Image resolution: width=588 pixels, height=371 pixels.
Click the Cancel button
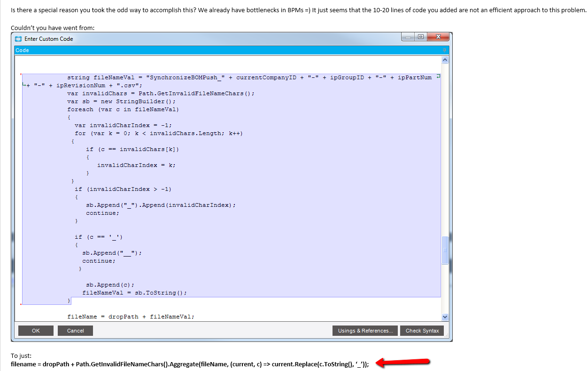75,331
